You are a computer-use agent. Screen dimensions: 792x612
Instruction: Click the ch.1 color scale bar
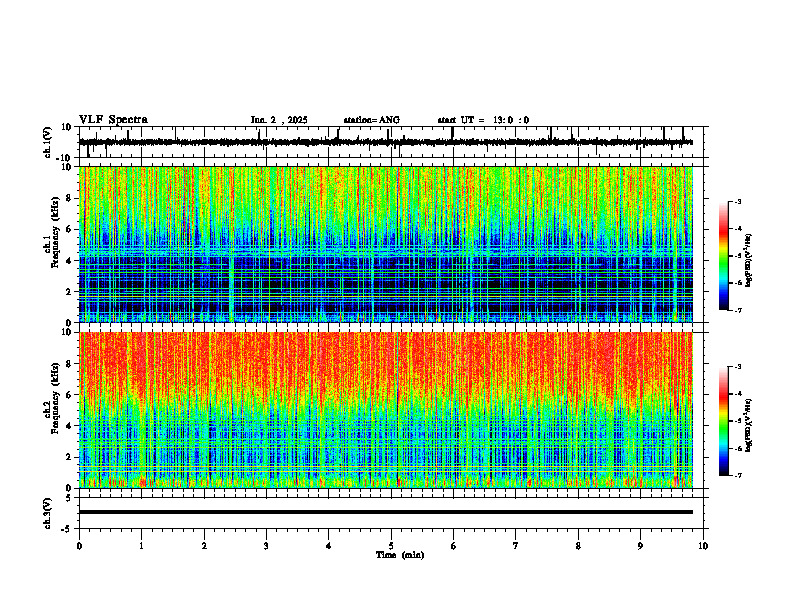[723, 256]
